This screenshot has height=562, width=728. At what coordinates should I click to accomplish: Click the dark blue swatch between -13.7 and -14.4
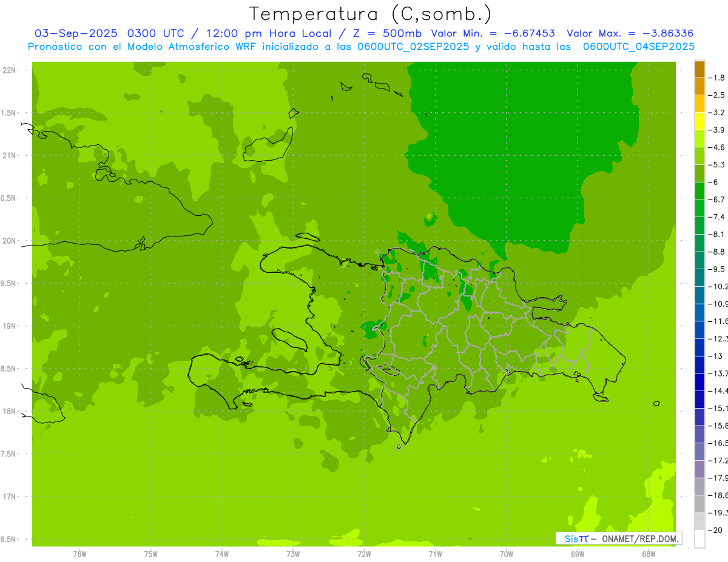point(699,382)
